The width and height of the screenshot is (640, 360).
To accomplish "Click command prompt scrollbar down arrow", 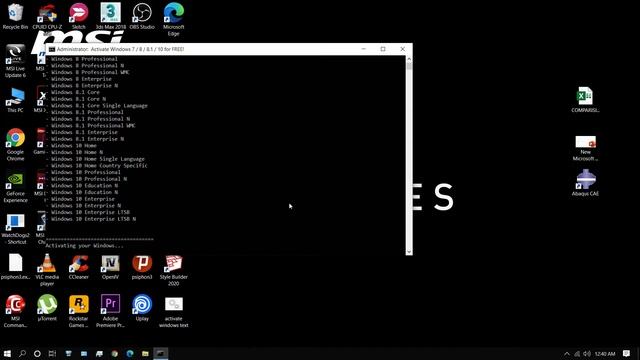I will [409, 252].
